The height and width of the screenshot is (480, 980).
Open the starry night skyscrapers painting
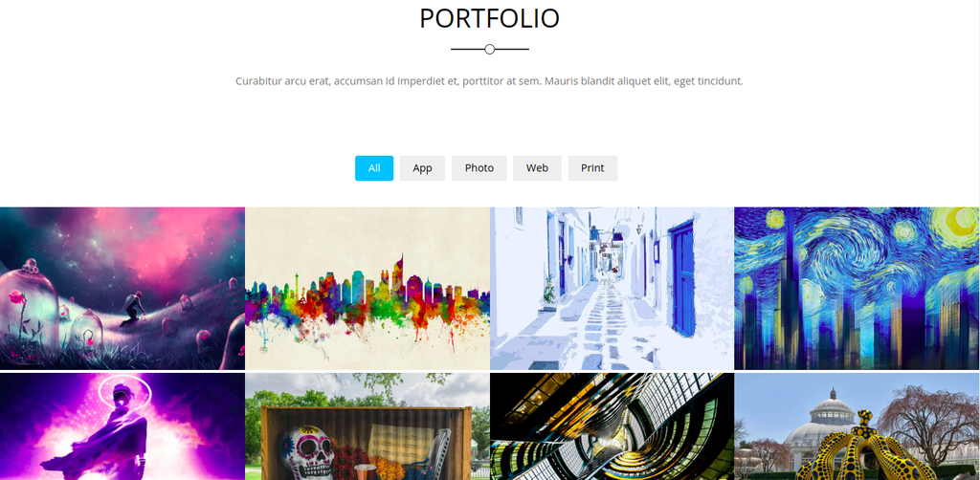click(857, 289)
